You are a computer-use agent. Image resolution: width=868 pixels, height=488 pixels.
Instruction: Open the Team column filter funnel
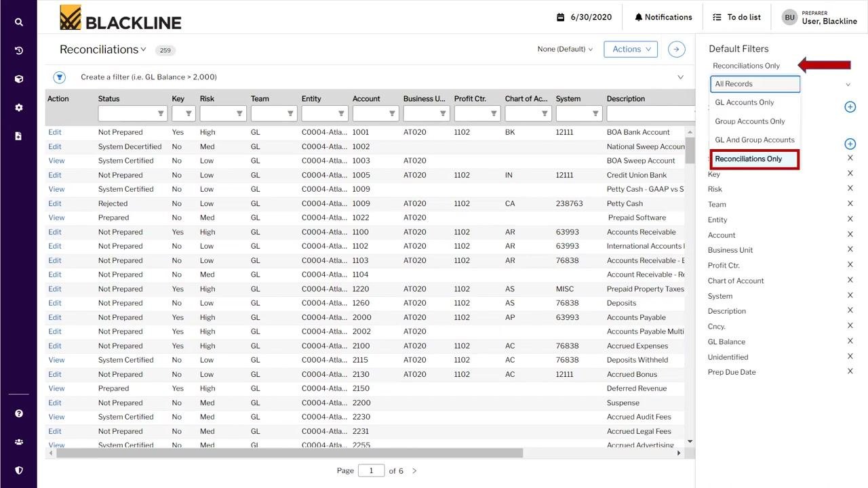[290, 113]
